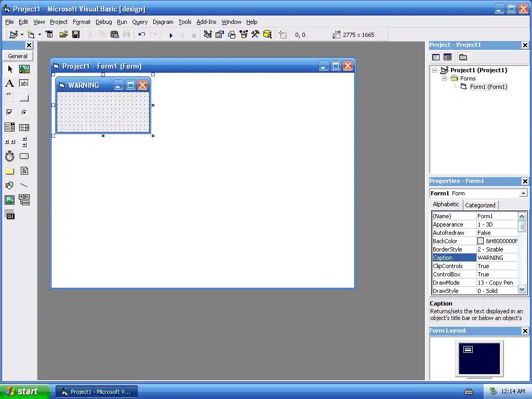Select the TextBox control tool
This screenshot has height=399, width=532.
click(24, 84)
